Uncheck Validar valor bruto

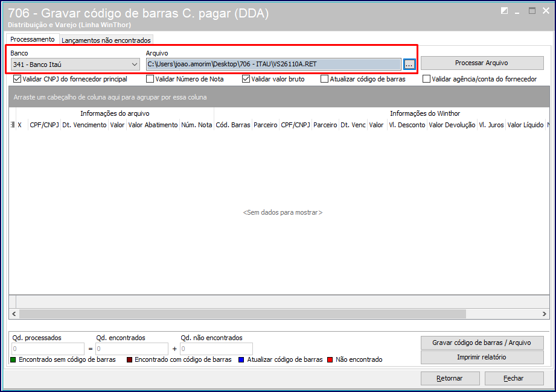click(x=246, y=79)
